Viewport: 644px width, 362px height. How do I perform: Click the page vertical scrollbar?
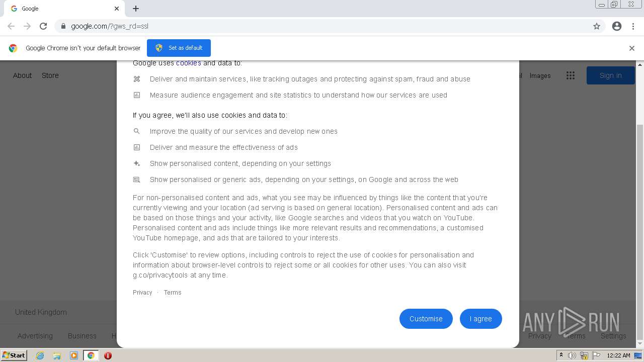[640, 231]
